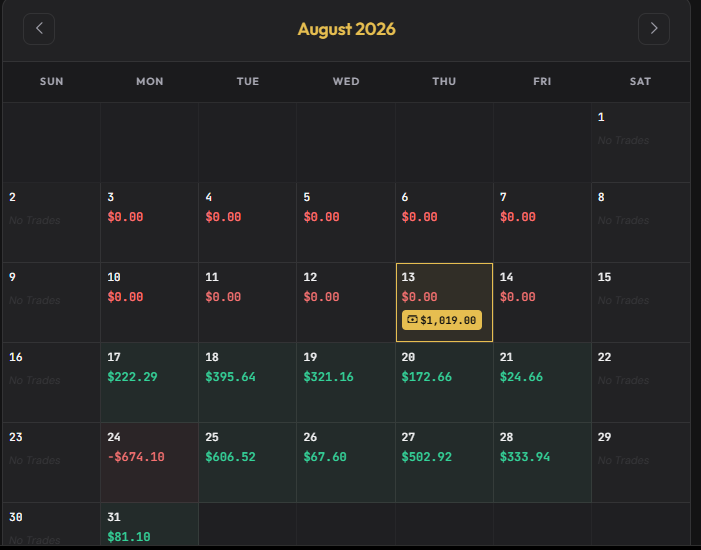Image resolution: width=701 pixels, height=550 pixels.
Task: Open August 3 showing $0.00
Action: tap(149, 223)
